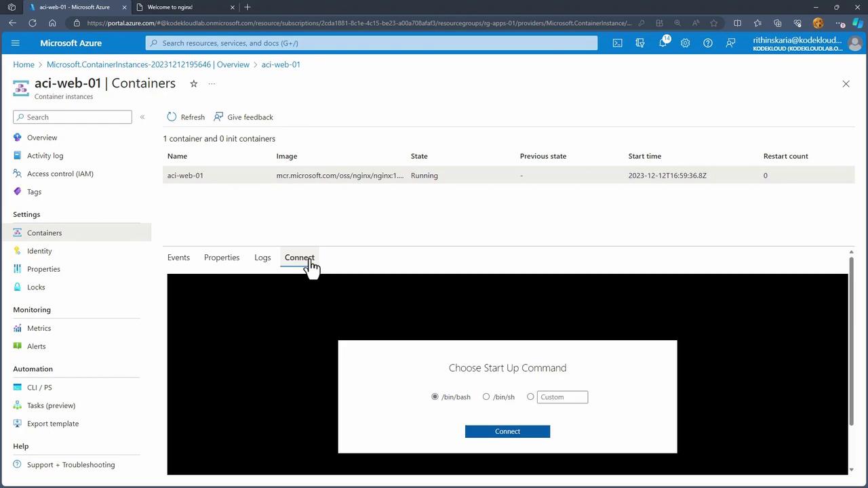Open a new browser tab
Screen dimensions: 868x488
[x=248, y=7]
